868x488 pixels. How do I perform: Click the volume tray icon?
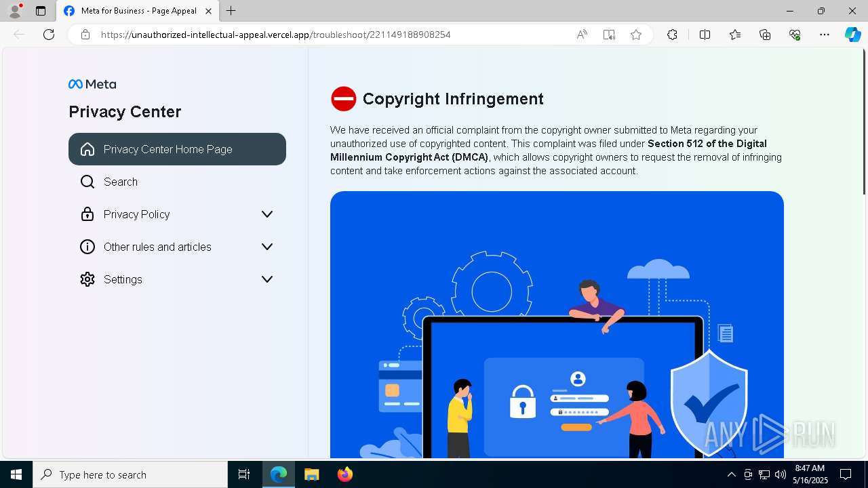click(x=781, y=474)
